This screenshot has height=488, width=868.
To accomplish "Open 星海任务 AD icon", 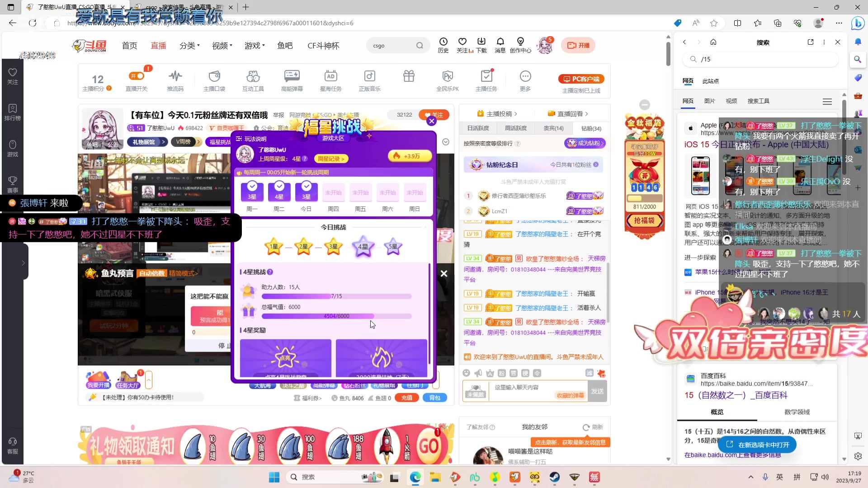I will pyautogui.click(x=331, y=81).
